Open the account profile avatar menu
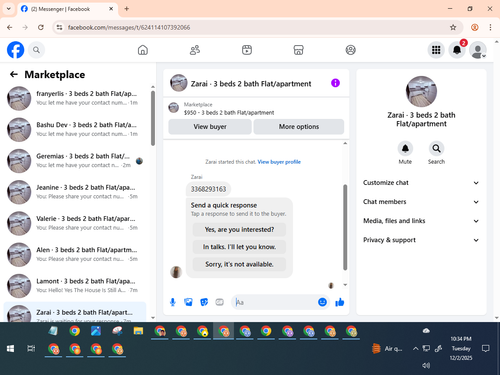Viewport: 500px width, 375px height. [478, 50]
